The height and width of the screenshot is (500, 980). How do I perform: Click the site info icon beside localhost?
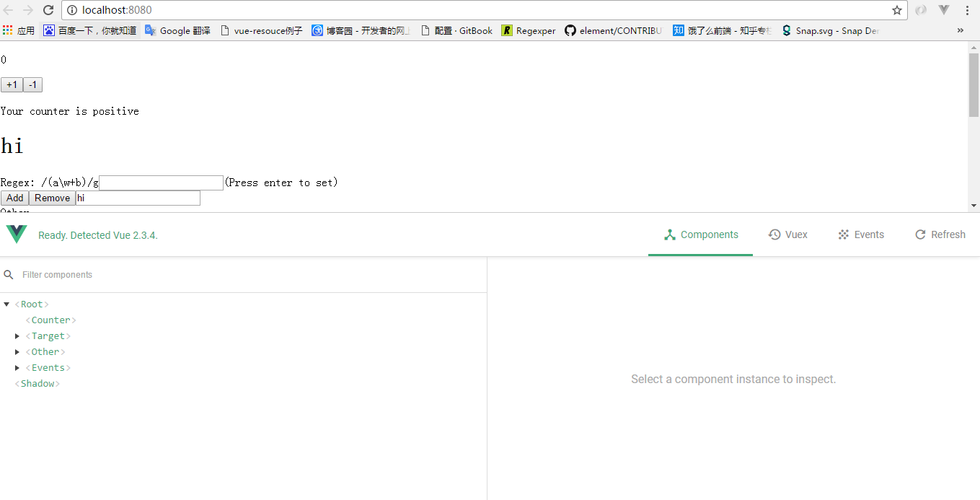pyautogui.click(x=72, y=10)
